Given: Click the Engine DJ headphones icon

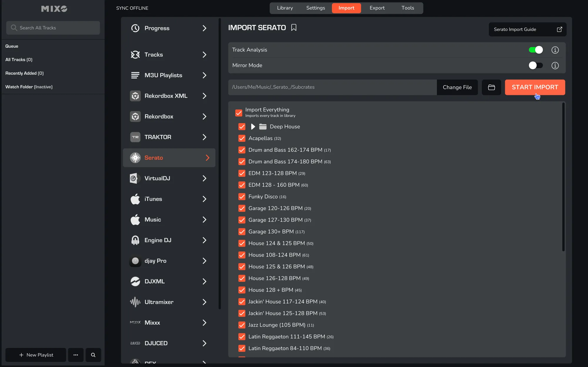Looking at the screenshot, I should (135, 240).
